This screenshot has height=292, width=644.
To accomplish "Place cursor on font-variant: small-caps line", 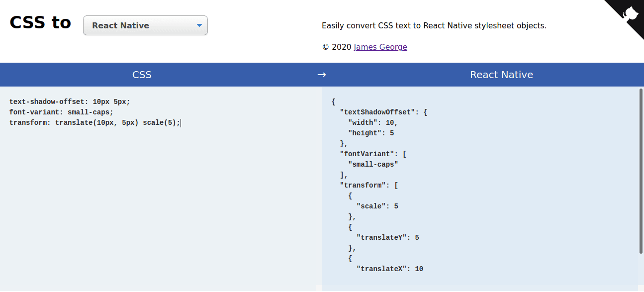I will point(61,112).
